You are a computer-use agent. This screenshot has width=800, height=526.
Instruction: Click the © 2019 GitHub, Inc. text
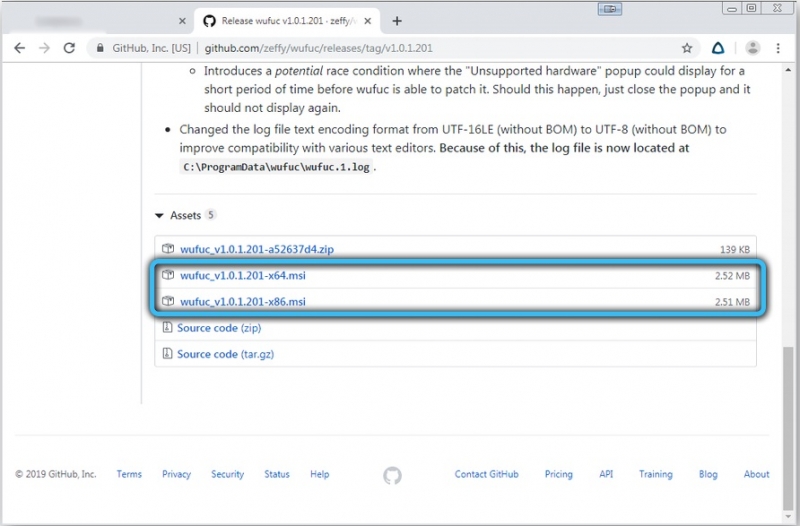click(x=56, y=474)
